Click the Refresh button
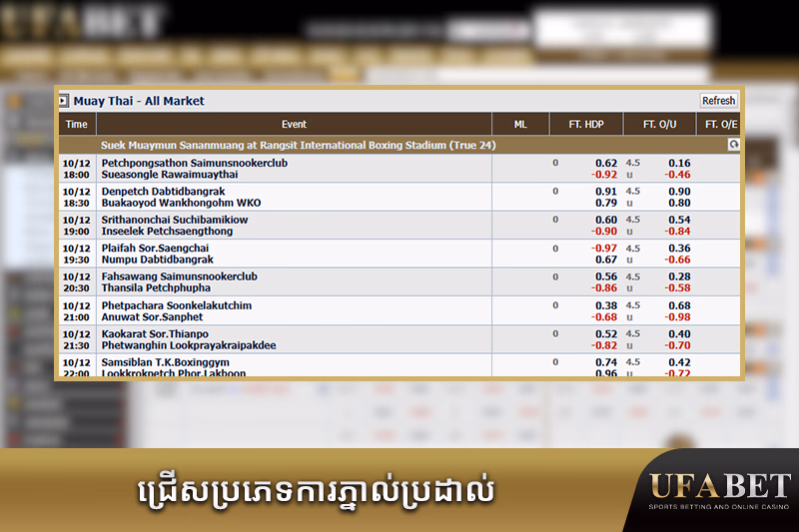This screenshot has height=532, width=799. click(718, 101)
